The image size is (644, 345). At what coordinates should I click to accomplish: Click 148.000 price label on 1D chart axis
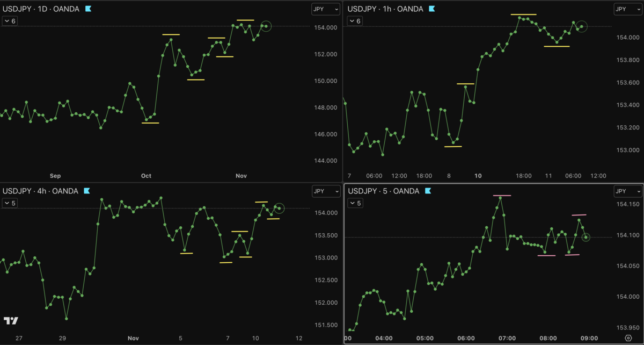(x=325, y=107)
